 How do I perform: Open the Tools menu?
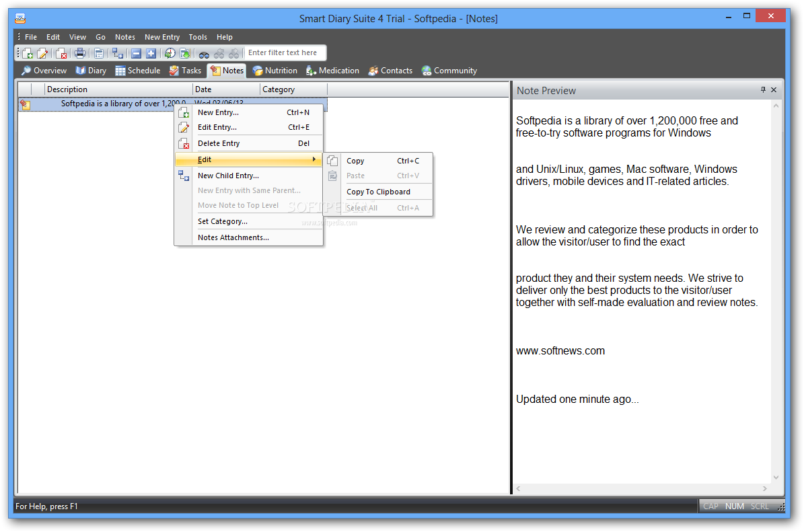(x=198, y=37)
